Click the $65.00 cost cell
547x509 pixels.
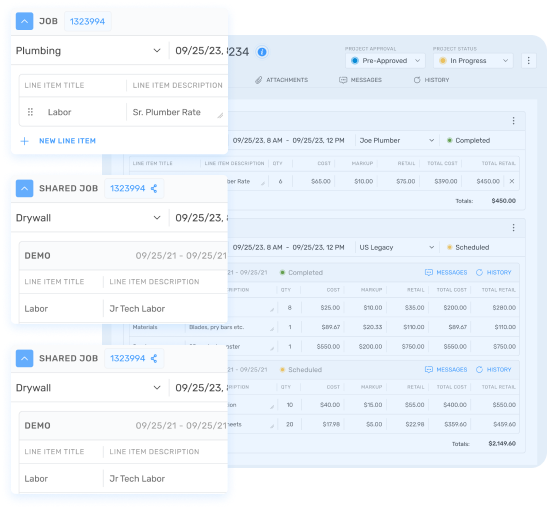click(321, 181)
